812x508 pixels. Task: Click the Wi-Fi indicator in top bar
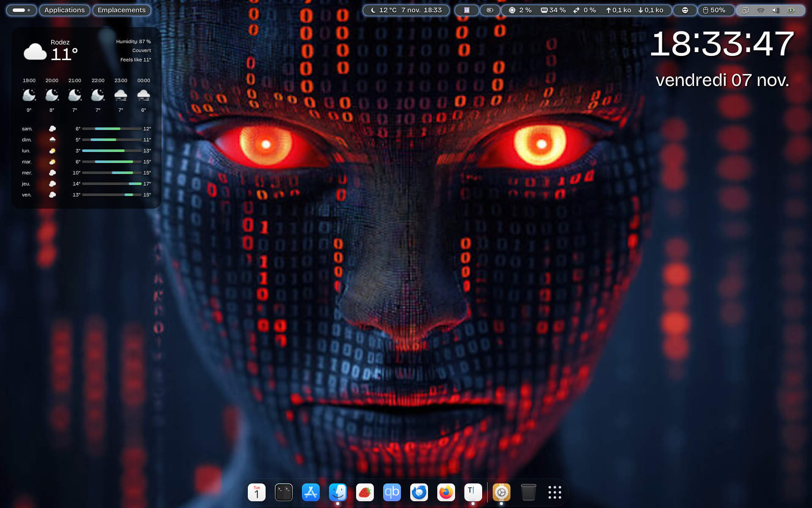[x=760, y=10]
